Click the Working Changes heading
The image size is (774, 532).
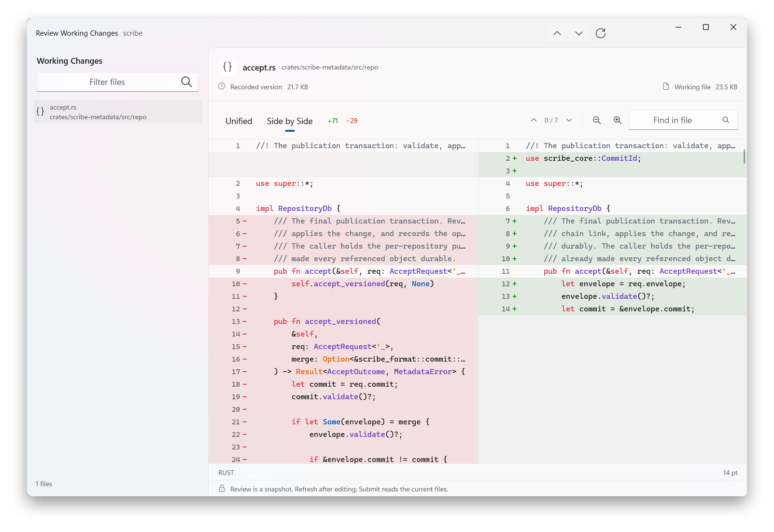click(x=70, y=61)
